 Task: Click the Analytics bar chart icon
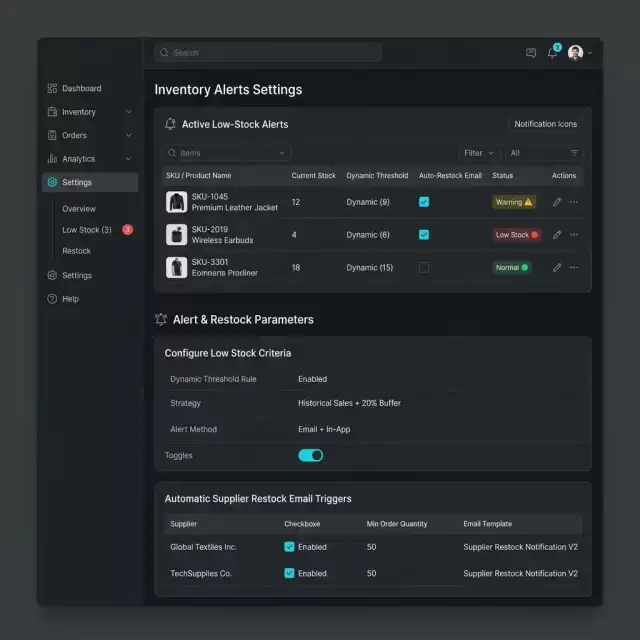52,158
